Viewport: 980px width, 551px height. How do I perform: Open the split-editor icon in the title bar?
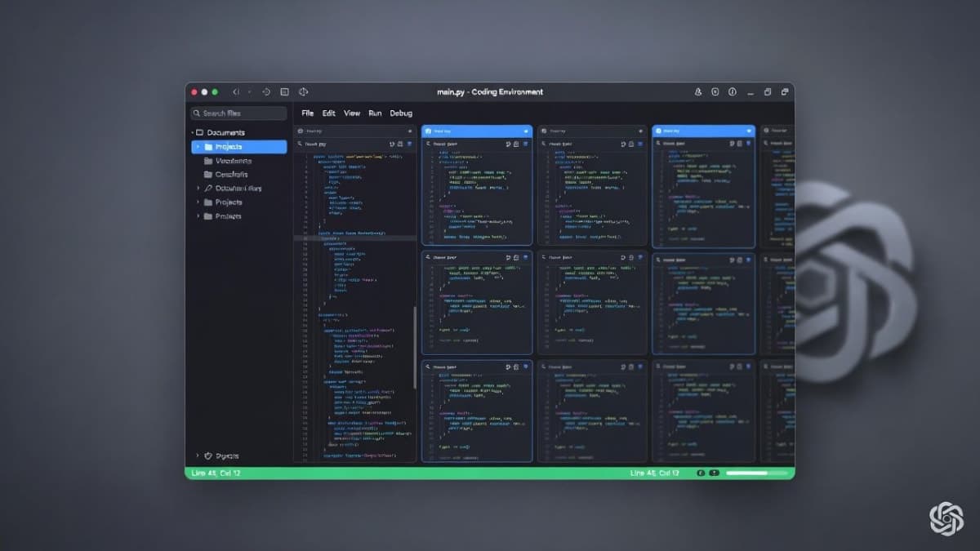(283, 91)
